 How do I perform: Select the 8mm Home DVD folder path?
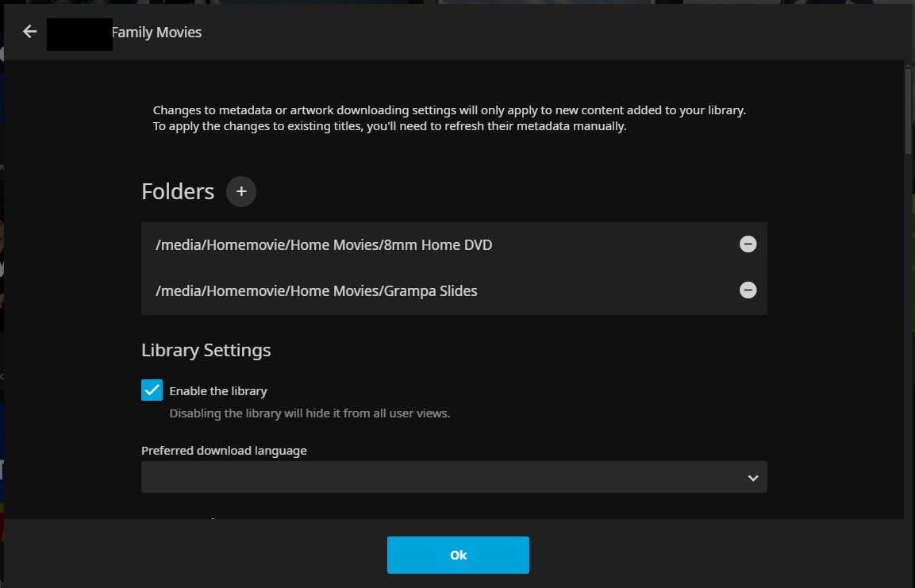[324, 245]
